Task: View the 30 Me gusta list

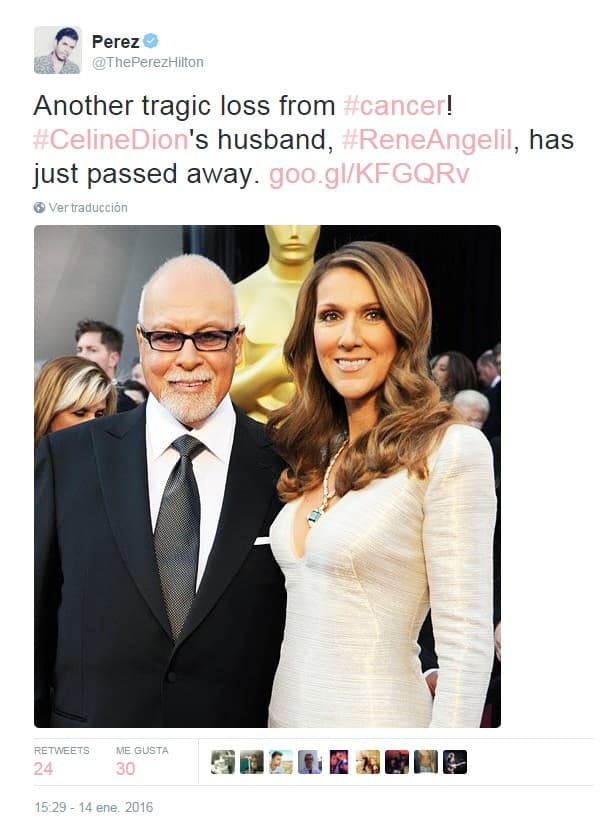Action: 142,761
